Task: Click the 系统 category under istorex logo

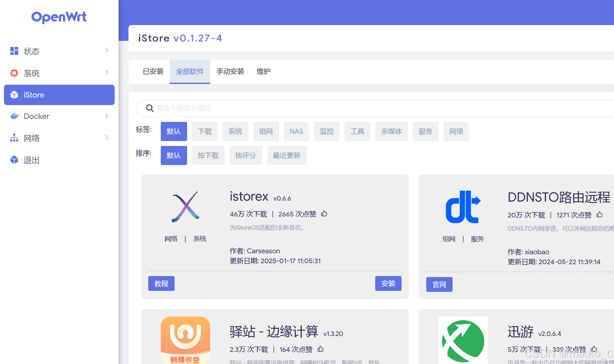Action: pyautogui.click(x=200, y=239)
